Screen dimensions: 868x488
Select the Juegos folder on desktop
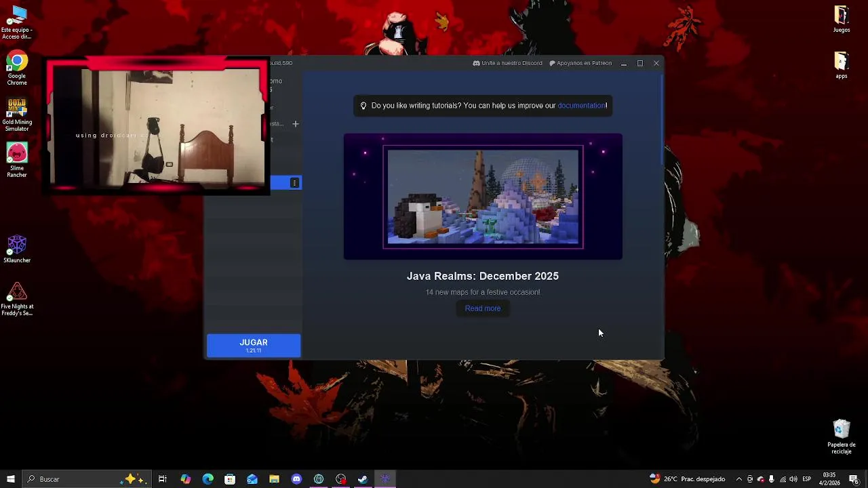pos(842,20)
